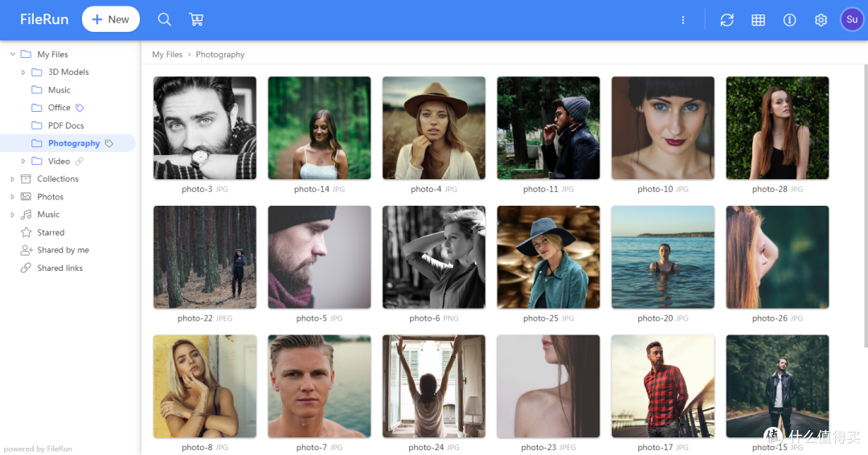This screenshot has width=868, height=455.
Task: Expand the 3D Models folder arrow
Action: (23, 72)
